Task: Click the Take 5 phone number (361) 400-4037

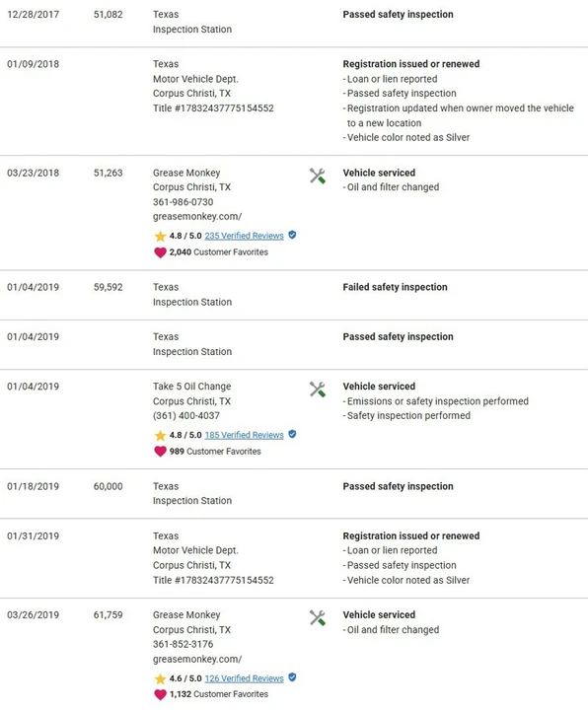Action: (x=186, y=416)
